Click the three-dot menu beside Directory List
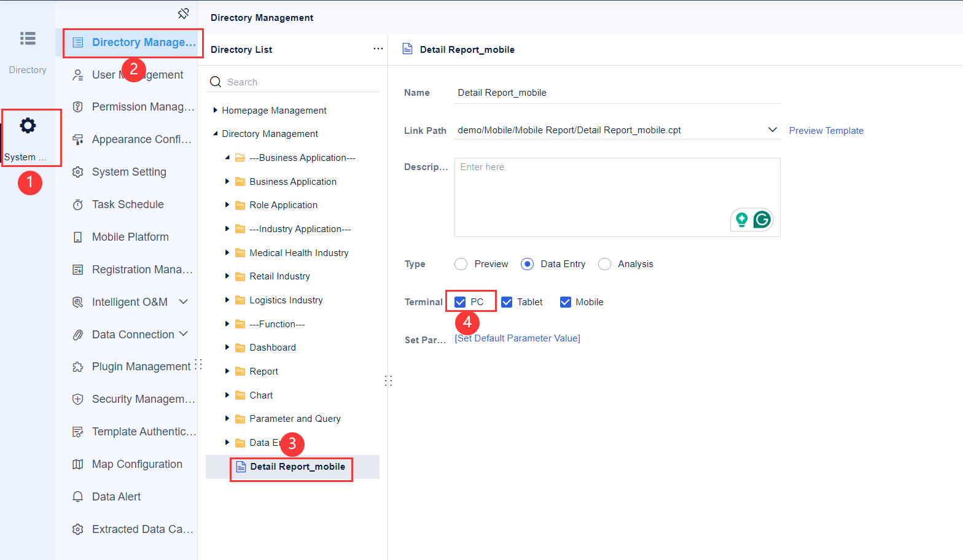 378,49
